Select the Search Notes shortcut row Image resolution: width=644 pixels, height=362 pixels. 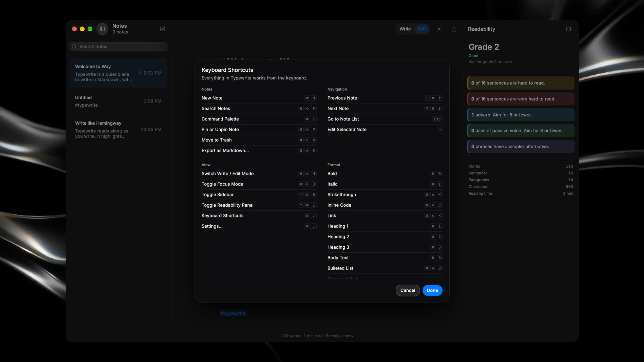(x=259, y=108)
